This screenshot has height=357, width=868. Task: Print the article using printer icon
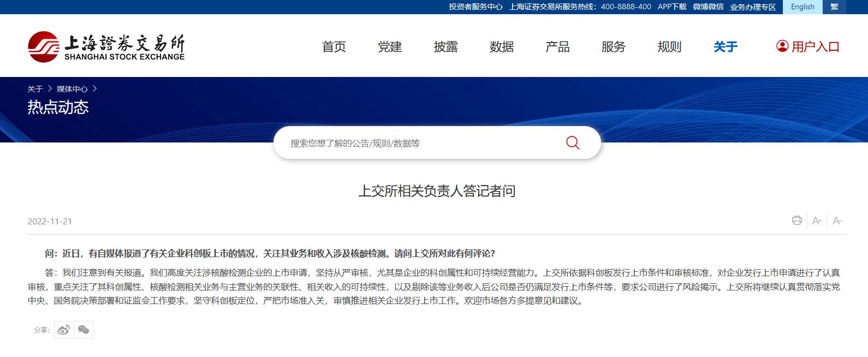[x=796, y=221]
